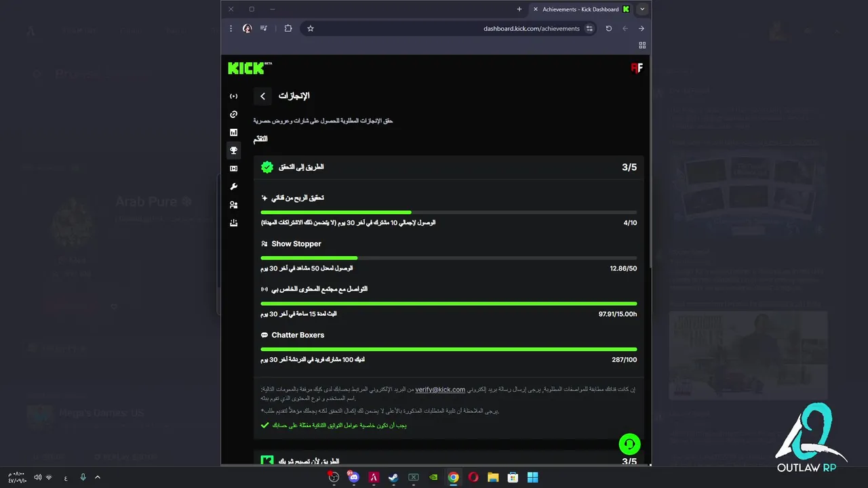Open Steam from taskbar

click(393, 477)
